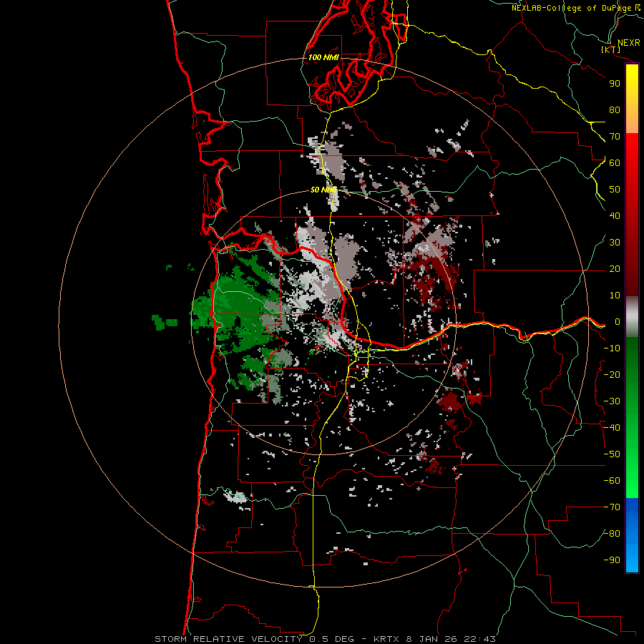This screenshot has width=644, height=644.
Task: Click the 100 NMI range ring label
Action: click(x=323, y=57)
